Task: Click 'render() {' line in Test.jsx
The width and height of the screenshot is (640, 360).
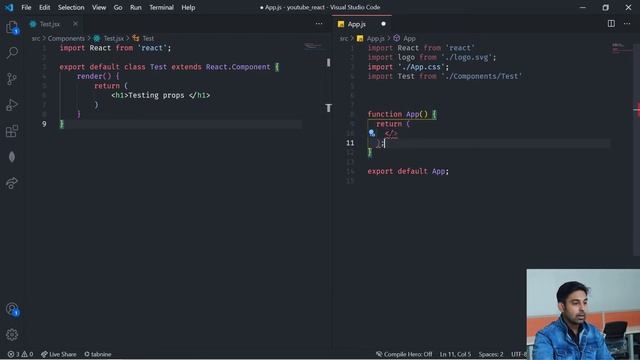Action: (x=98, y=76)
